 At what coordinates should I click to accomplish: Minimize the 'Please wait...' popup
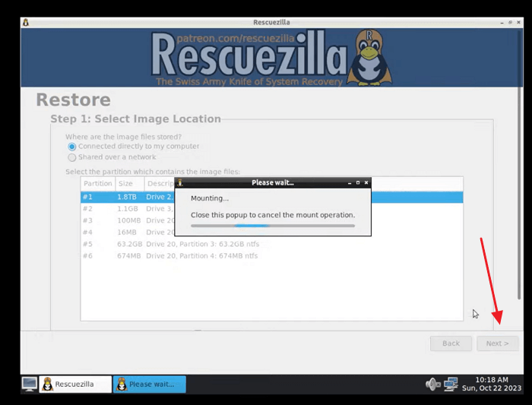350,183
